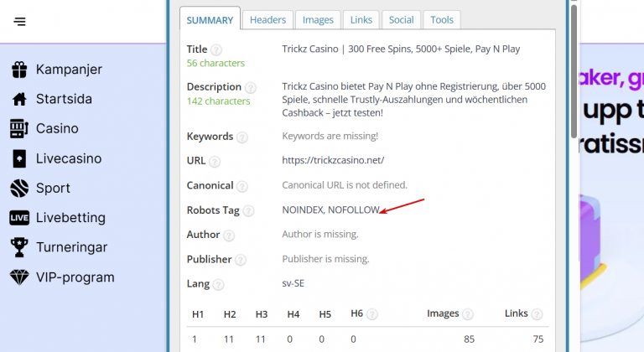Click help icon next to Author

pos(229,236)
